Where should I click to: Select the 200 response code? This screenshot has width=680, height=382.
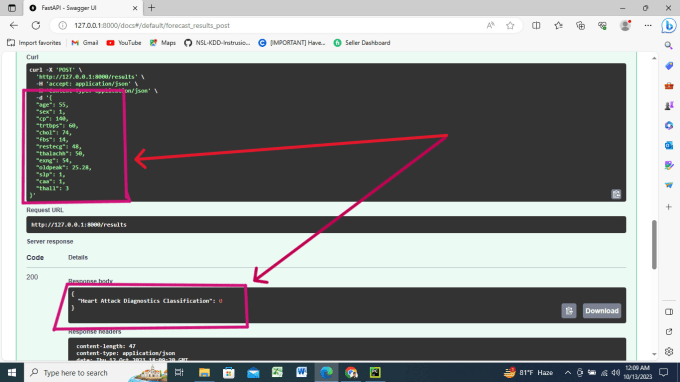coord(32,277)
